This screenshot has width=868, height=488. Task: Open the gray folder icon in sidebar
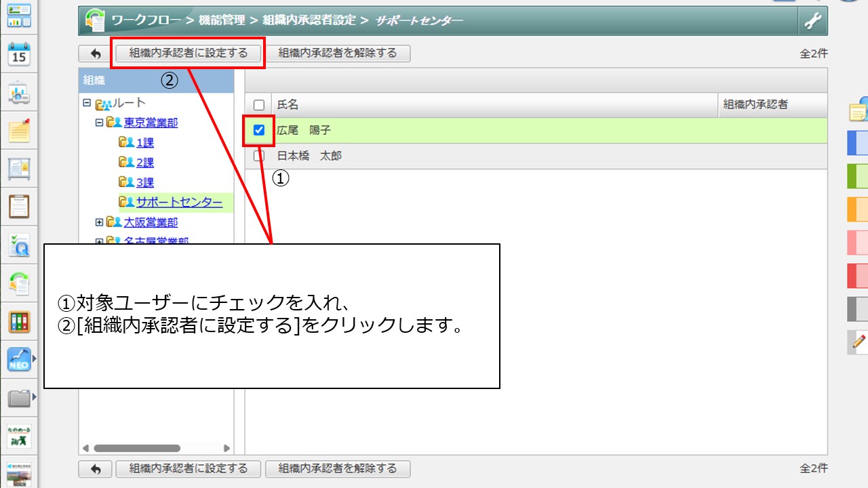[19, 399]
